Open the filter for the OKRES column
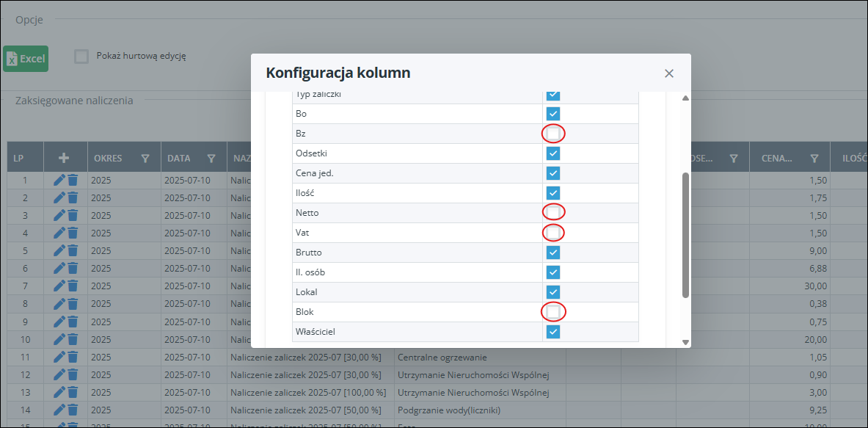 click(x=145, y=158)
